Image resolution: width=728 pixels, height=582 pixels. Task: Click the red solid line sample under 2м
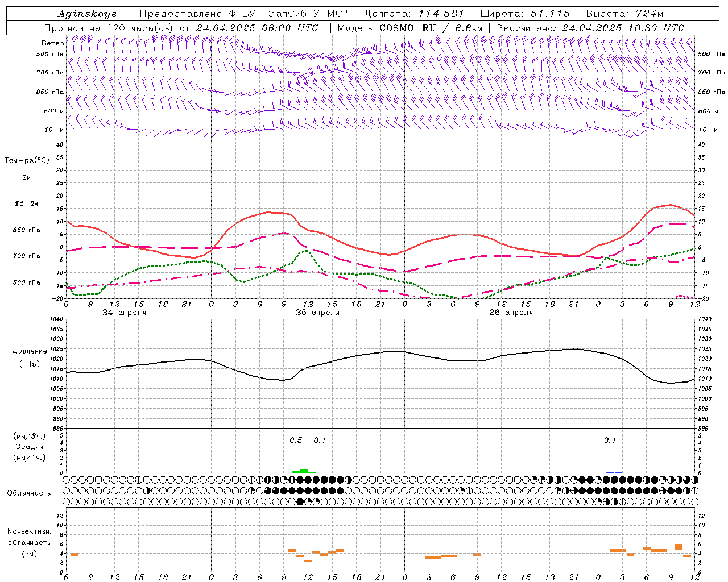(26, 184)
